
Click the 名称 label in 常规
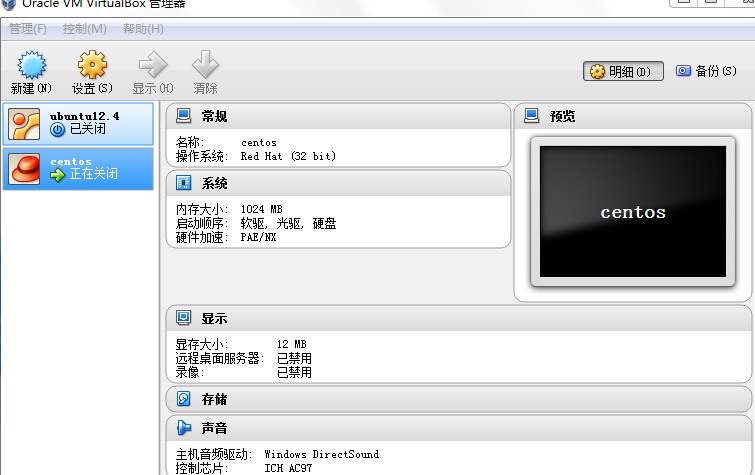coord(190,142)
